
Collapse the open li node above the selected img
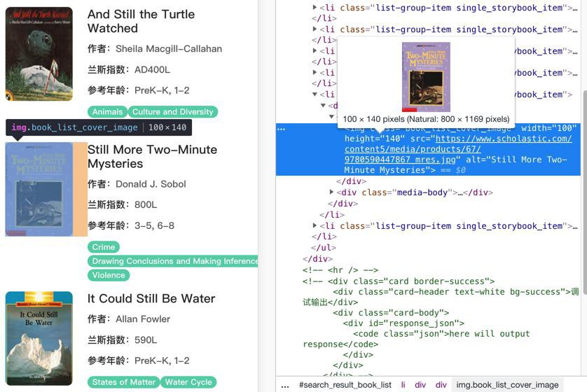pos(315,94)
